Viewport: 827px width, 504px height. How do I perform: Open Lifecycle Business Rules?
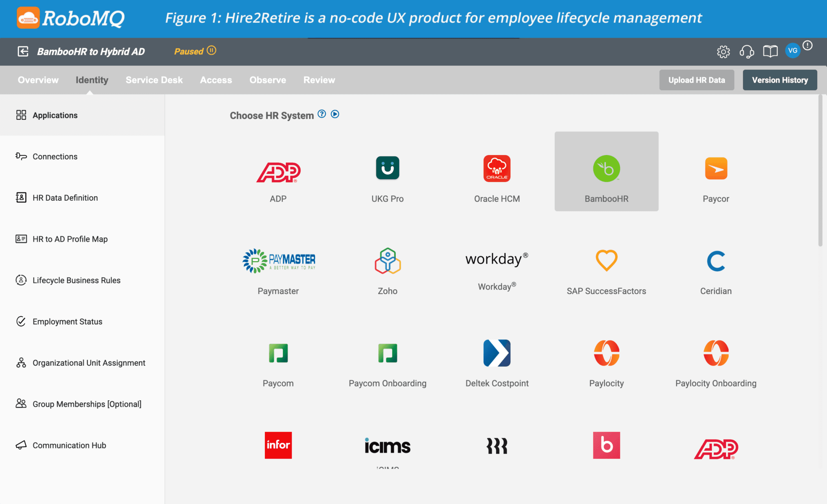(77, 280)
